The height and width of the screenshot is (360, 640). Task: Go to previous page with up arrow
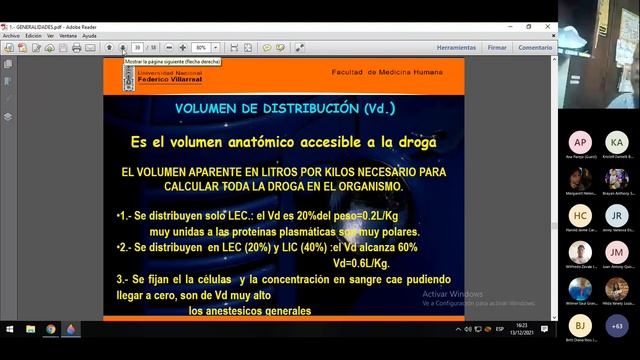tap(109, 48)
